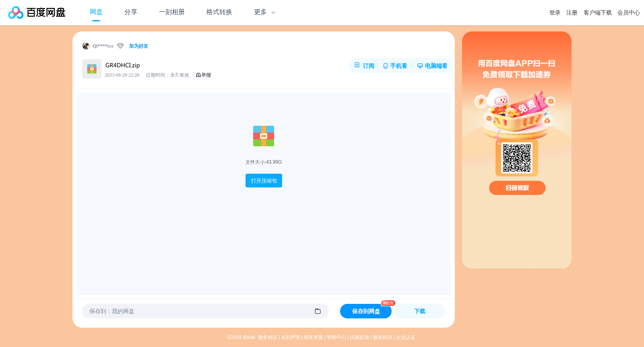Click the GR4DHCI.zip file icon in header
Image resolution: width=644 pixels, height=347 pixels.
[92, 69]
